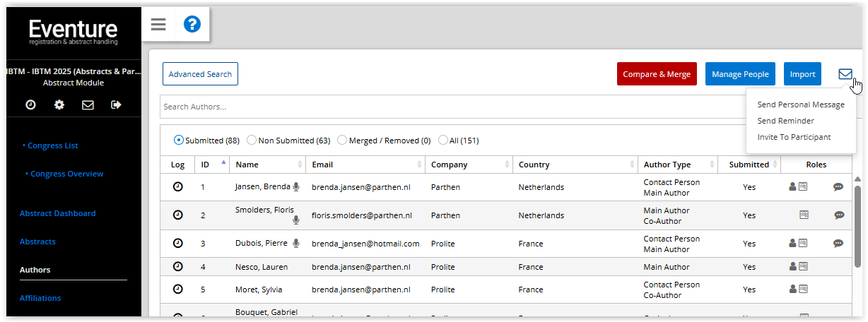Sort the table by Country column header
This screenshot has width=868, height=322.
click(575, 165)
